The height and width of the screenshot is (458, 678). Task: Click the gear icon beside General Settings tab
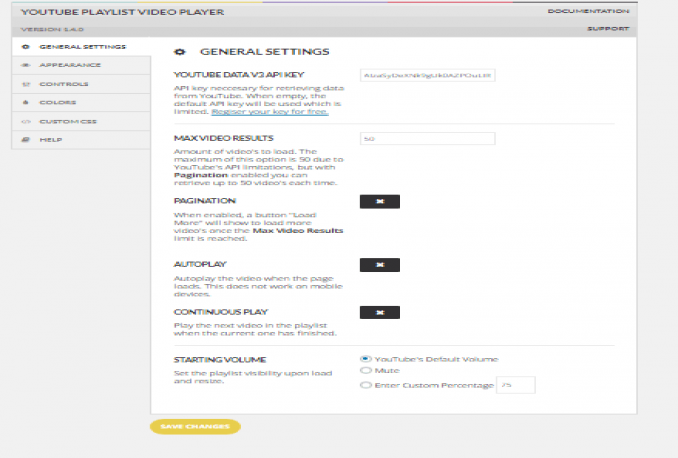tap(26, 47)
